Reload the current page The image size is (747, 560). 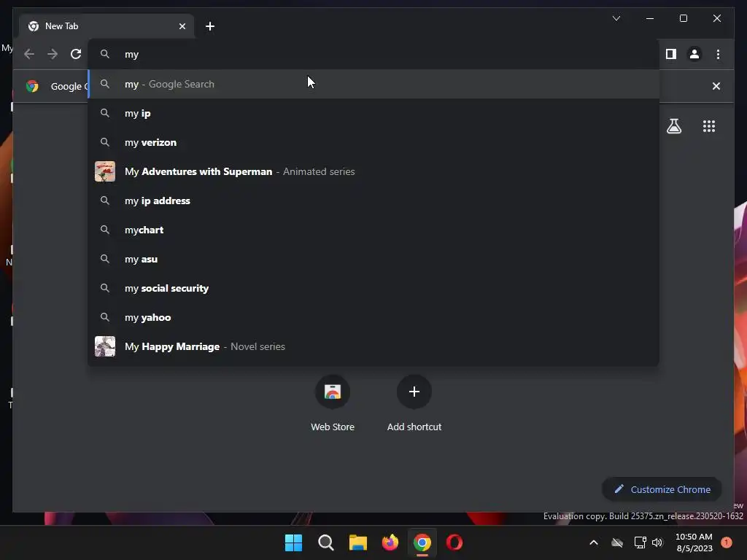(x=76, y=54)
